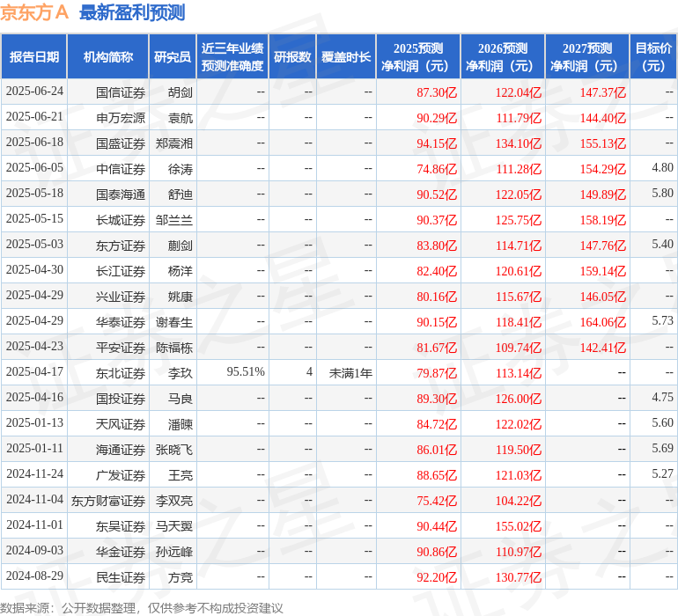Click the 5.73 target price for 华泰证券
The height and width of the screenshot is (616, 678).
tap(662, 321)
